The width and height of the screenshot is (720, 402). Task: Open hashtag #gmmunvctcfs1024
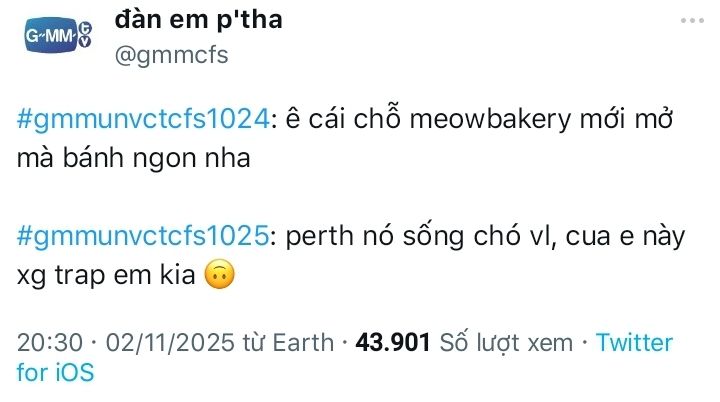click(144, 120)
